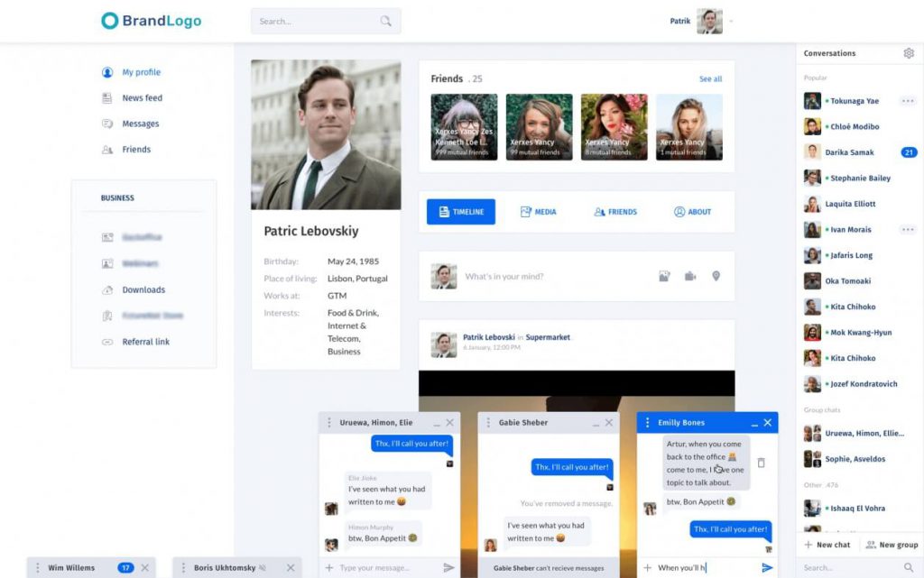Add attachment in Emilly Bones chat
Screen dimensions: 924x578
(647, 567)
